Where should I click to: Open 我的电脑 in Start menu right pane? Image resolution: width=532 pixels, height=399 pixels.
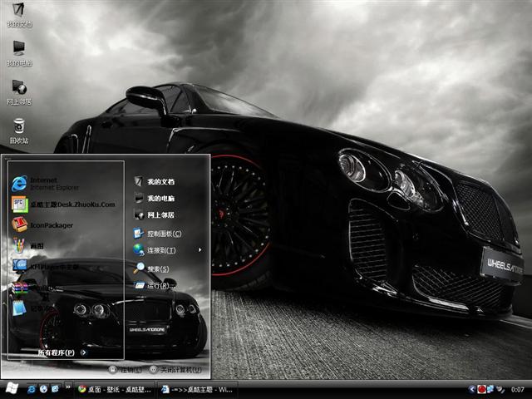pos(154,198)
